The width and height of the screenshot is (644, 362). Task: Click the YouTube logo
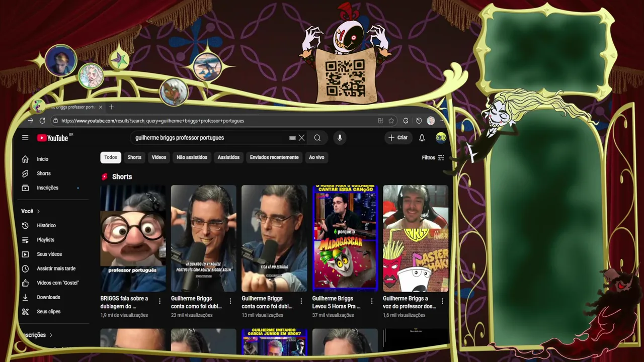tap(52, 138)
